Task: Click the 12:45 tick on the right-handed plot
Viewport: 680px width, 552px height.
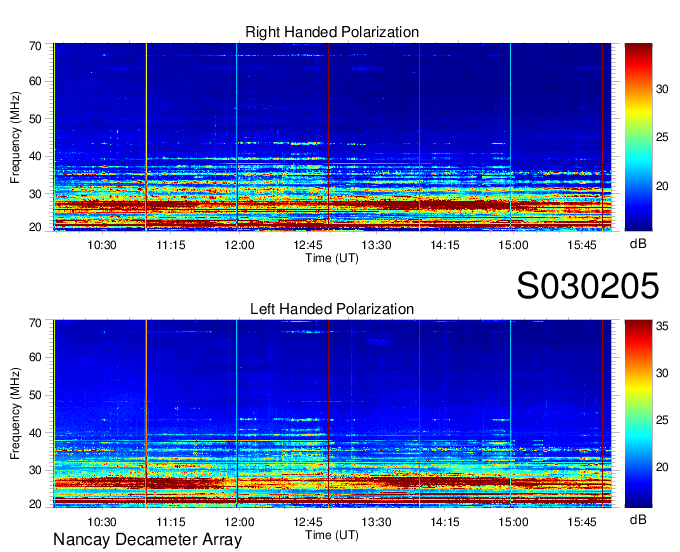Action: point(307,245)
